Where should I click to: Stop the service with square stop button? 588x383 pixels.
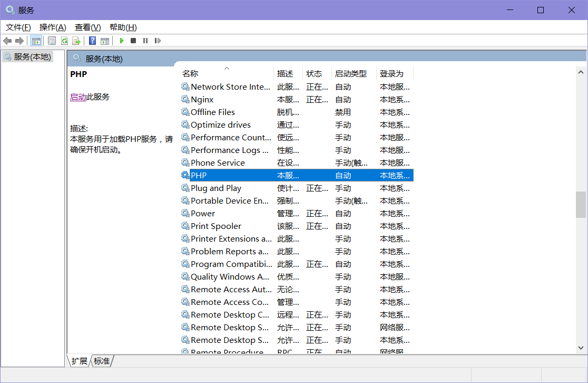point(133,41)
